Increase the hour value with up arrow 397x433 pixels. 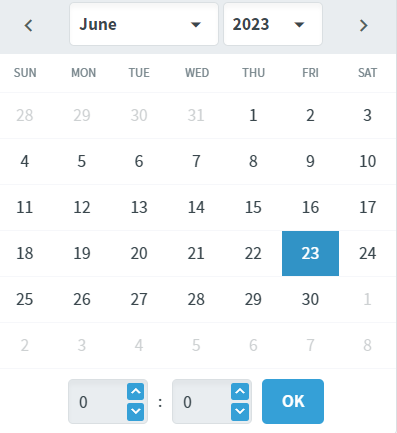coord(135,391)
